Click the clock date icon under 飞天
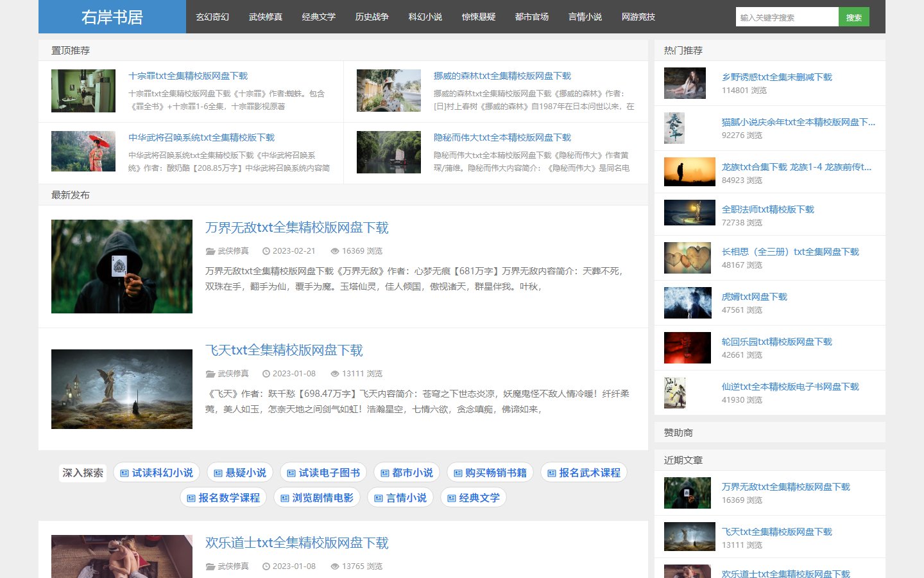The height and width of the screenshot is (578, 924). (x=266, y=374)
